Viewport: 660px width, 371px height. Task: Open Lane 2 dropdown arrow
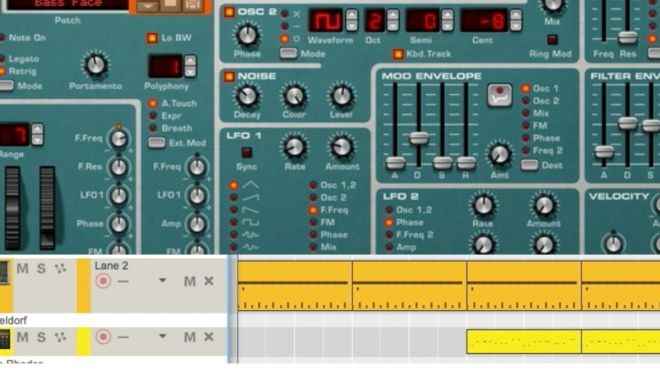tap(162, 280)
